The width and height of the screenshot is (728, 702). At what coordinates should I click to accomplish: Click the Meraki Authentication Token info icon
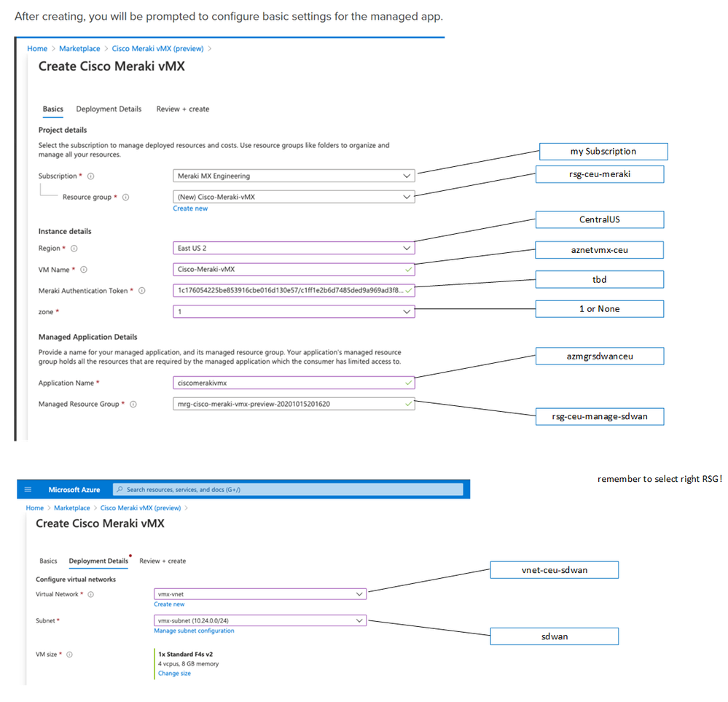142,291
